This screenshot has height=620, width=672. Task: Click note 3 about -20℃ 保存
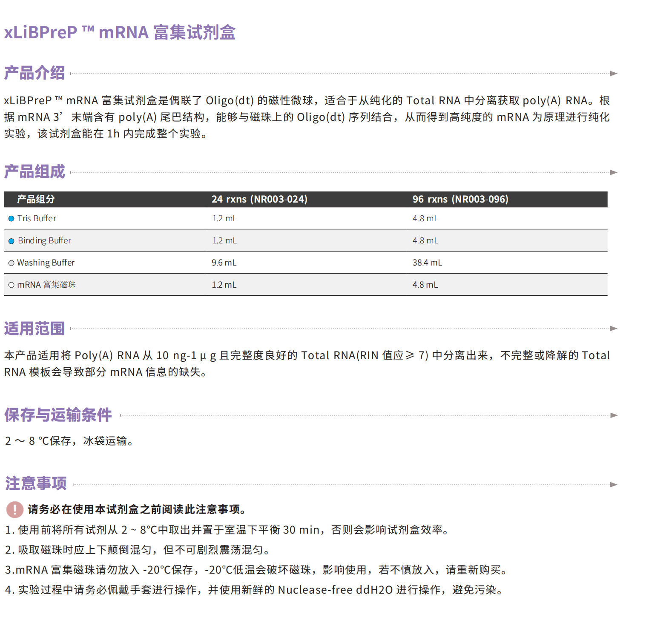[x=256, y=570]
